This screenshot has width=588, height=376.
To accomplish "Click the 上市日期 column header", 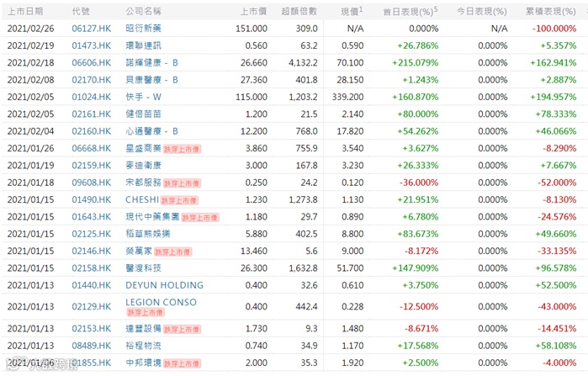I will 25,12.
